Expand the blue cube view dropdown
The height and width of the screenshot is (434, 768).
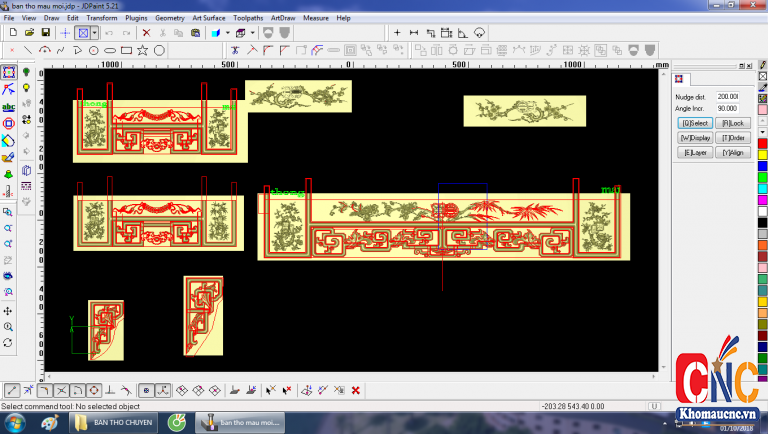click(x=226, y=33)
